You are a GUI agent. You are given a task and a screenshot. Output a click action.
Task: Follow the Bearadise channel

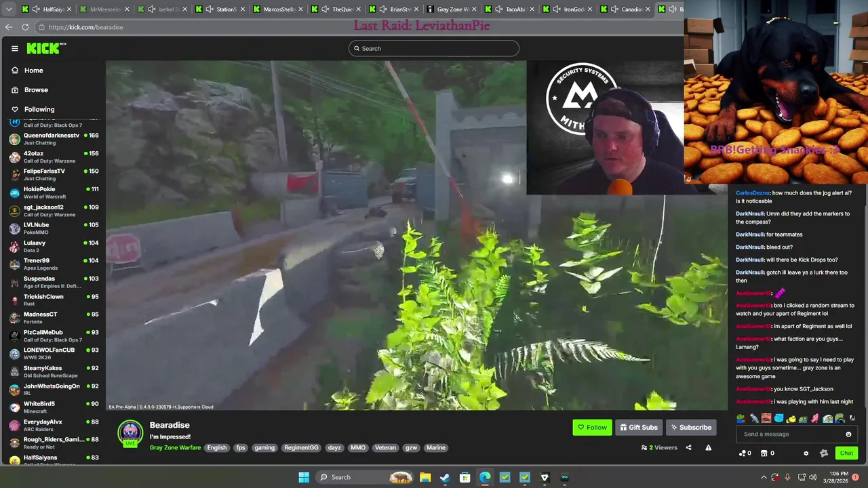pyautogui.click(x=592, y=427)
